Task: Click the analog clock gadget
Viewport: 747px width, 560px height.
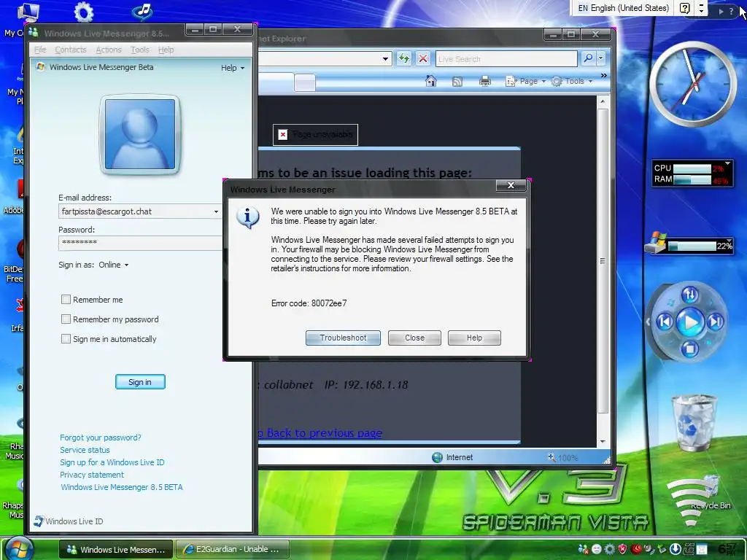Action: coord(693,85)
